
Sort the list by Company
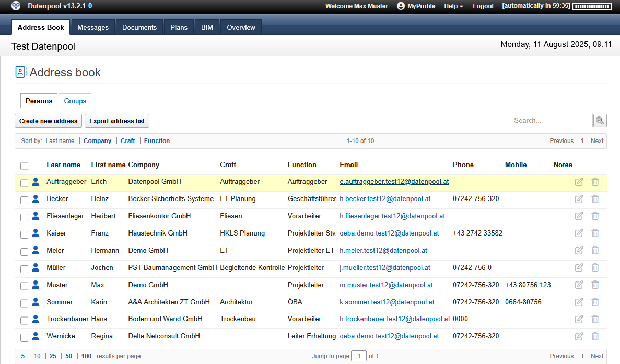coord(97,141)
